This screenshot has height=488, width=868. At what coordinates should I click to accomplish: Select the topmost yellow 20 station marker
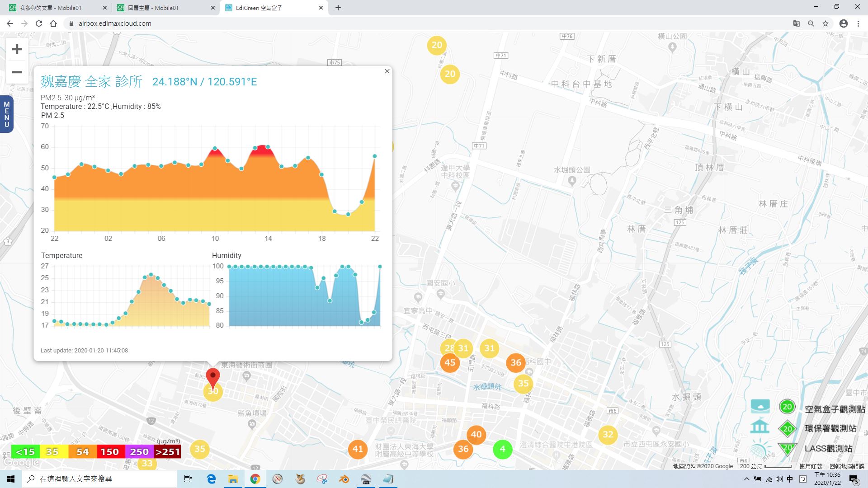coord(437,45)
